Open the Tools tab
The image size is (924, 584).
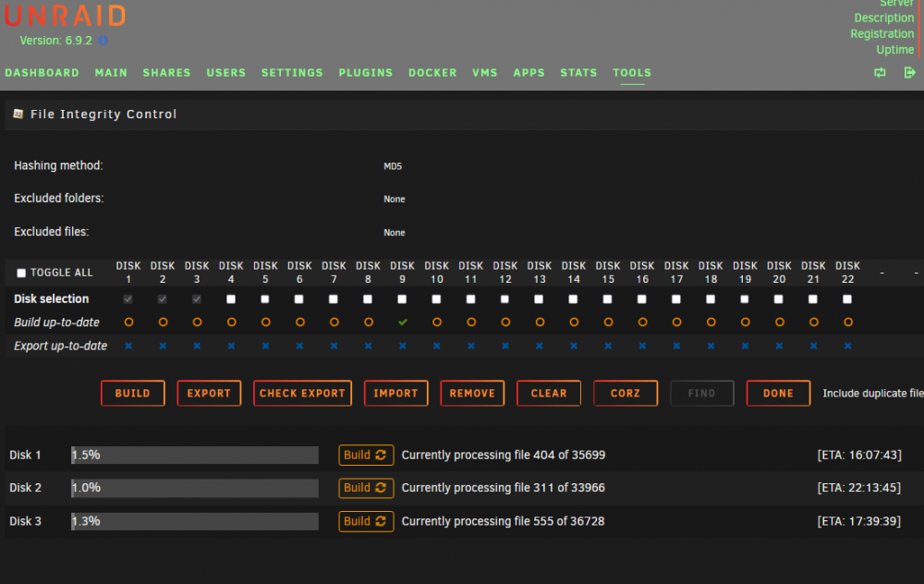coord(632,72)
